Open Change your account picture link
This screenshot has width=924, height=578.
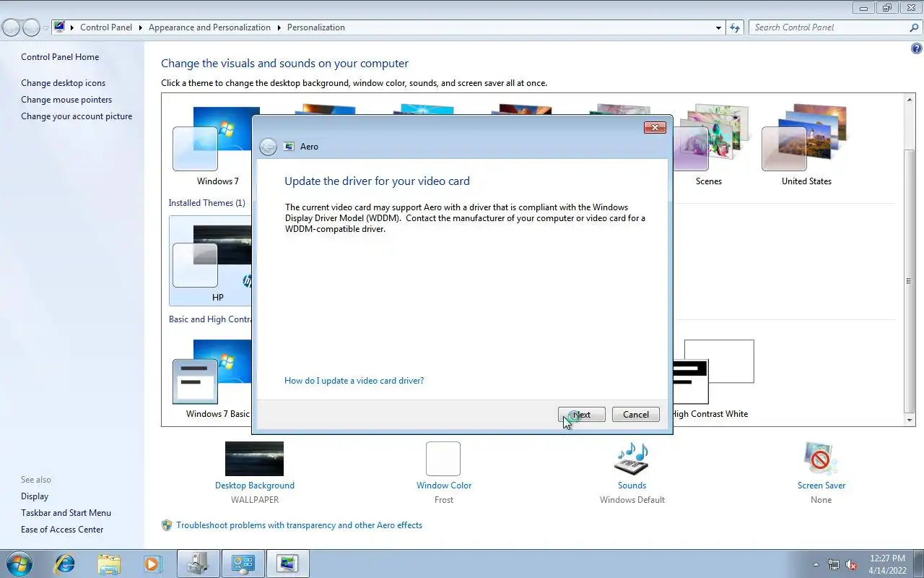pos(77,116)
